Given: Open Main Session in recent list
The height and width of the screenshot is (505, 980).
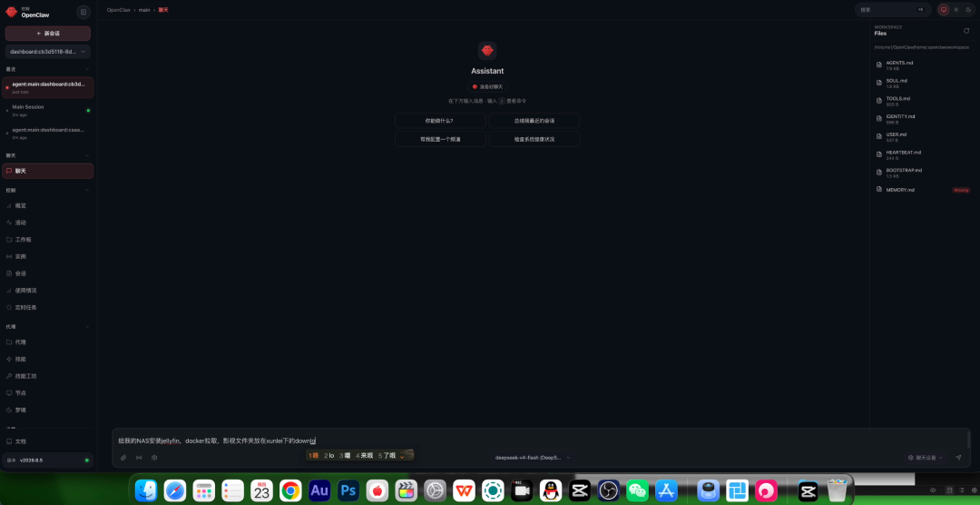Looking at the screenshot, I should pyautogui.click(x=47, y=110).
